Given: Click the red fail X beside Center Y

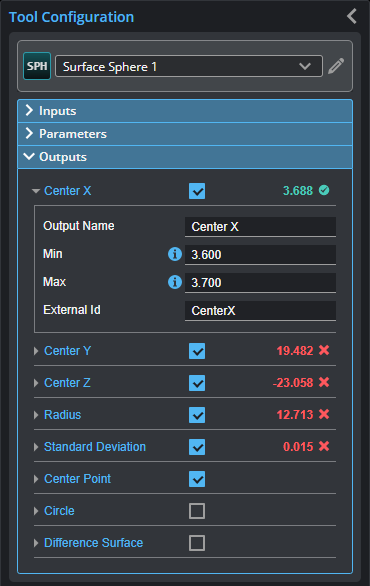Looking at the screenshot, I should tap(324, 350).
